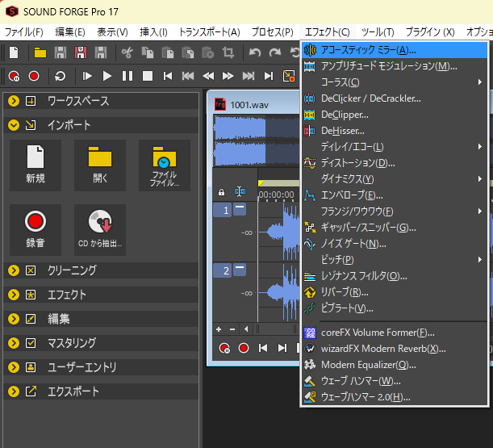493x448 pixels.
Task: Expand the エフェクト section in left panel
Action: pyautogui.click(x=14, y=295)
